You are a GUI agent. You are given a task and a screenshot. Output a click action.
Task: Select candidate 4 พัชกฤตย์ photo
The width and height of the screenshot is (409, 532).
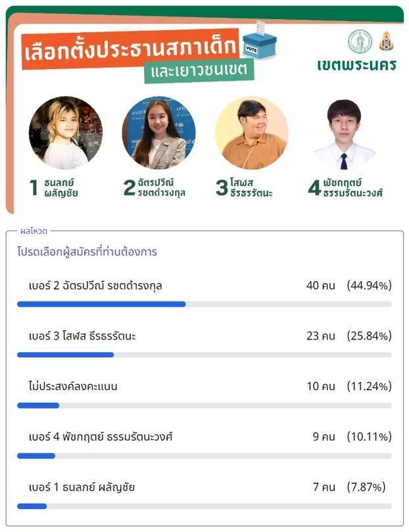coord(345,135)
